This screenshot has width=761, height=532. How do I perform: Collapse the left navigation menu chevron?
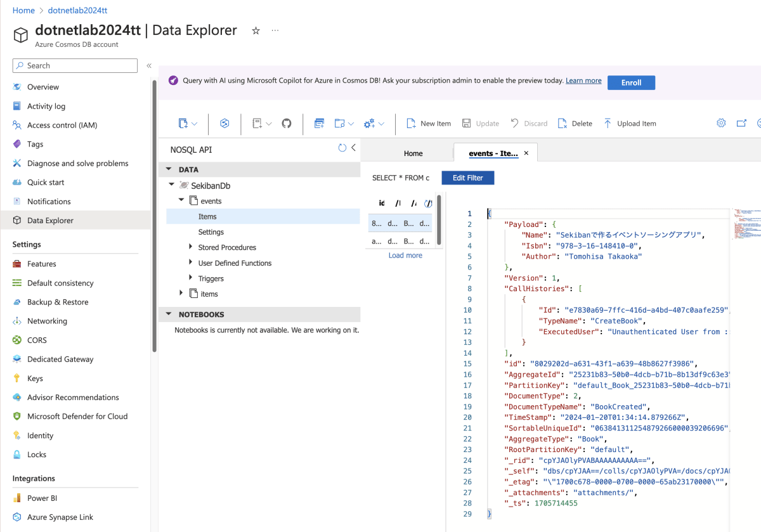(x=149, y=65)
